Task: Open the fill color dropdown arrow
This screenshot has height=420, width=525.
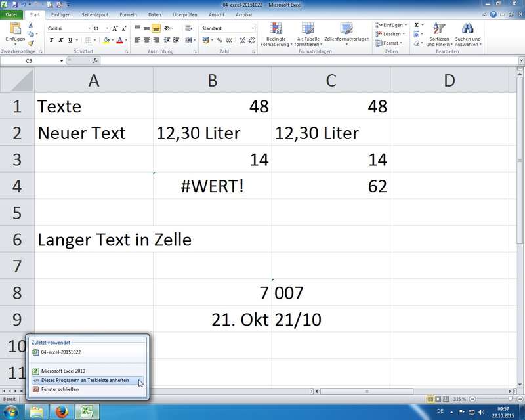Action: pos(112,40)
